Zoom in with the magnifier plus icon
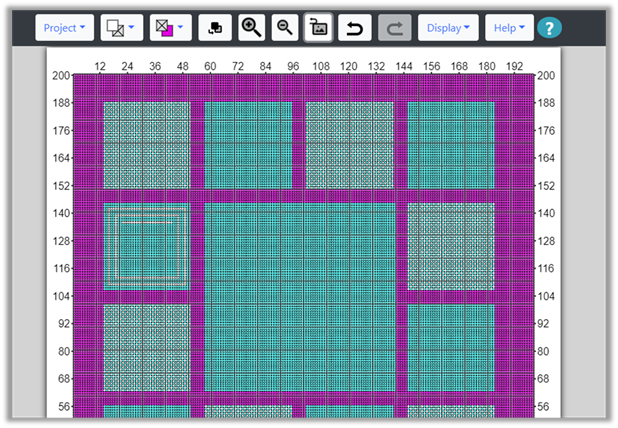 pyautogui.click(x=251, y=28)
